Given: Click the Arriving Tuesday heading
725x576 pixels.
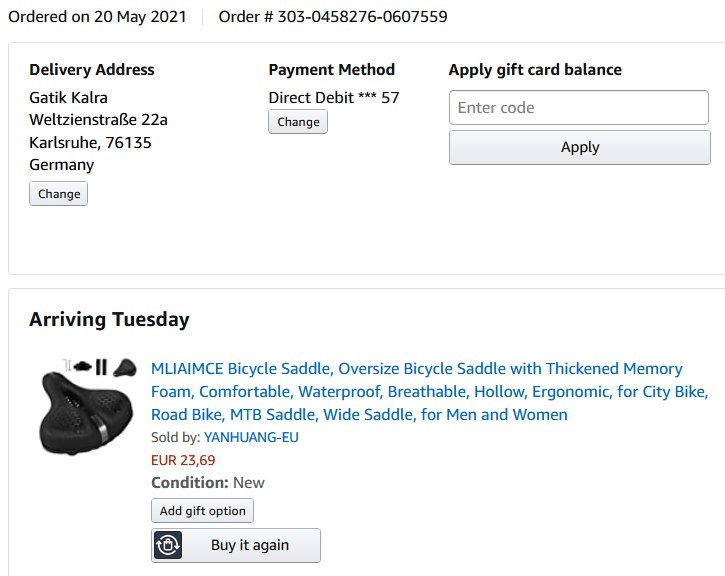Looking at the screenshot, I should tap(109, 320).
